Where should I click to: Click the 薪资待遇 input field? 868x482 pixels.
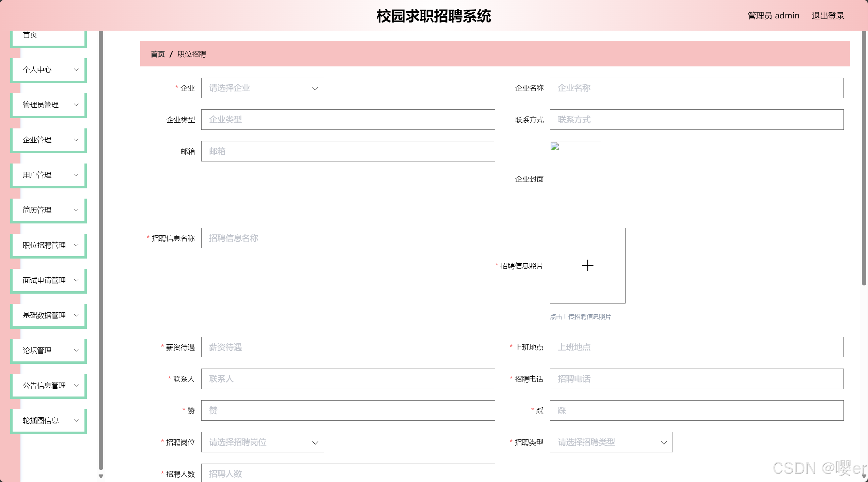348,347
